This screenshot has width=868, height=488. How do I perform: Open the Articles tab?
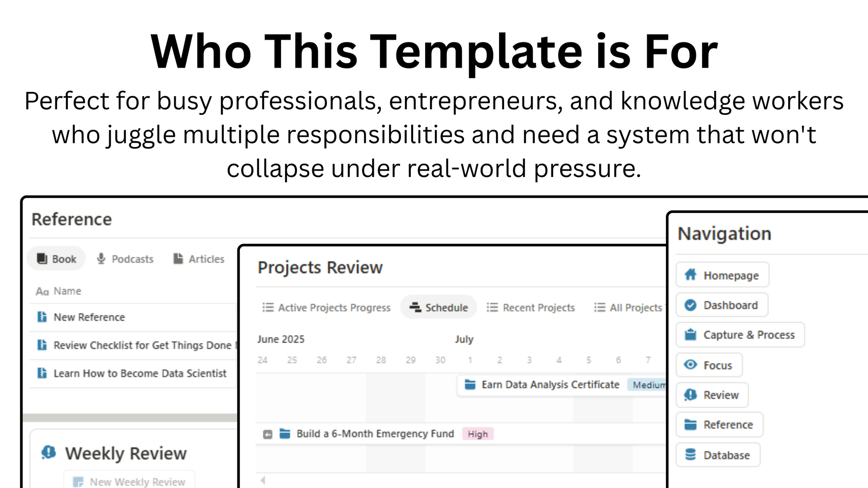pos(199,259)
